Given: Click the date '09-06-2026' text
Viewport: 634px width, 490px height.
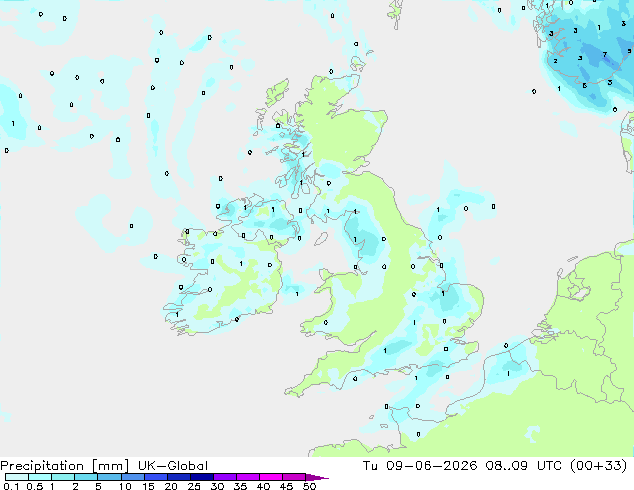Looking at the screenshot, I should coord(431,466).
